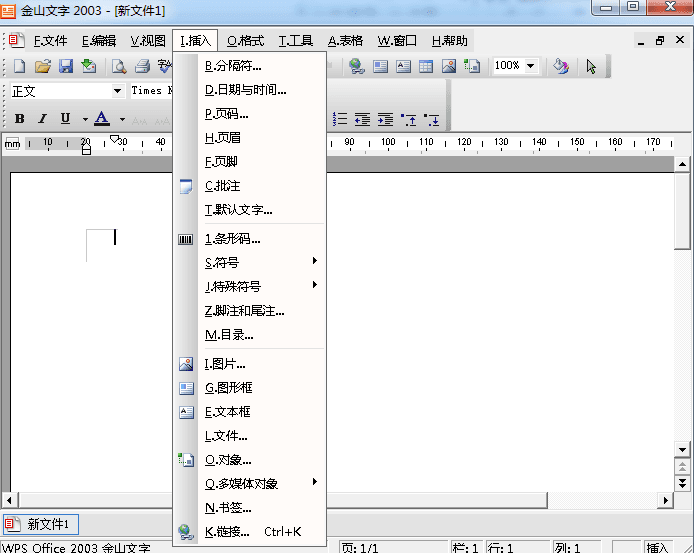Choose G.图形框 menu entry

[x=251, y=388]
